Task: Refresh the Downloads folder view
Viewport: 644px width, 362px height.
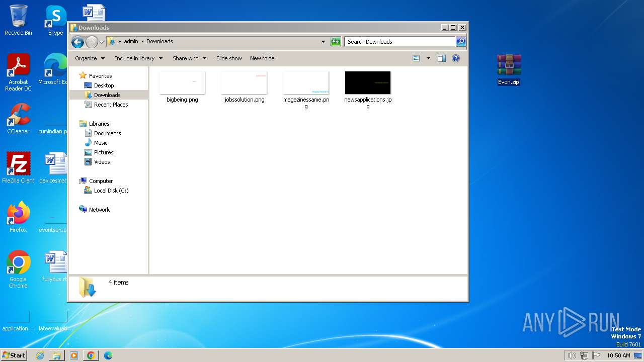Action: [x=336, y=42]
